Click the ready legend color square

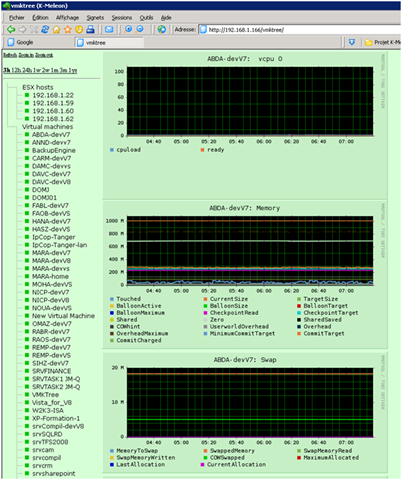click(202, 150)
